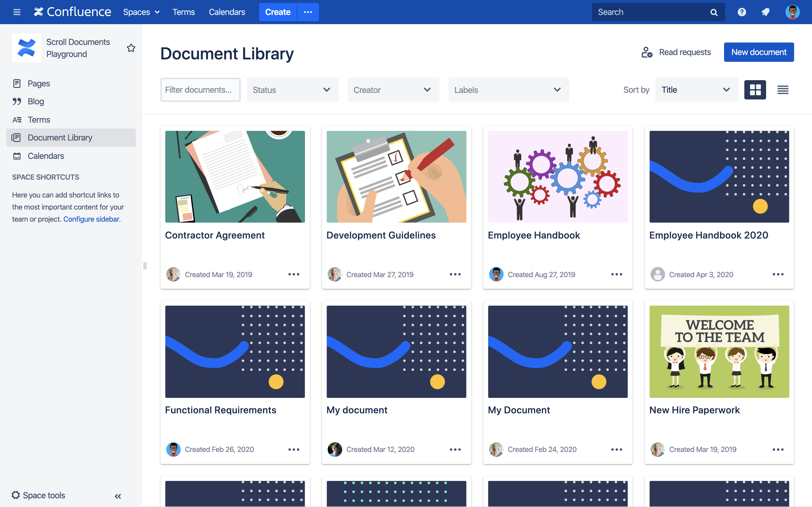Screen dimensions: 812x507
Task: Open the notifications icon in header
Action: (x=765, y=12)
